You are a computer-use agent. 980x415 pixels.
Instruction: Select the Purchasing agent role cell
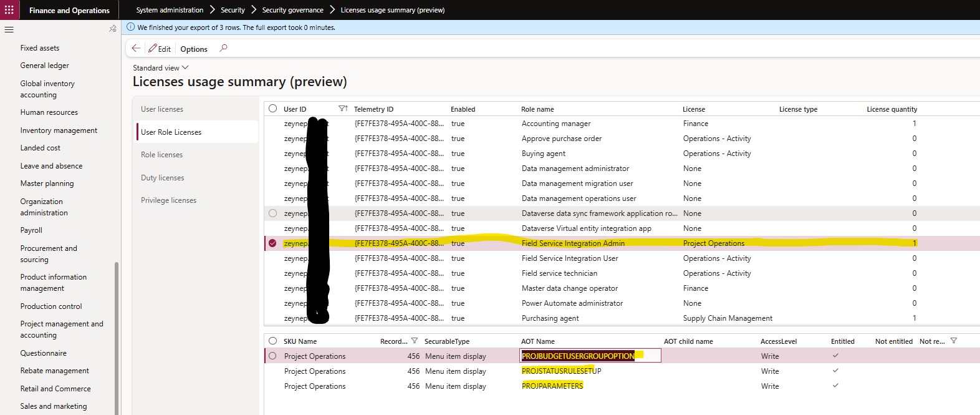[x=550, y=318]
